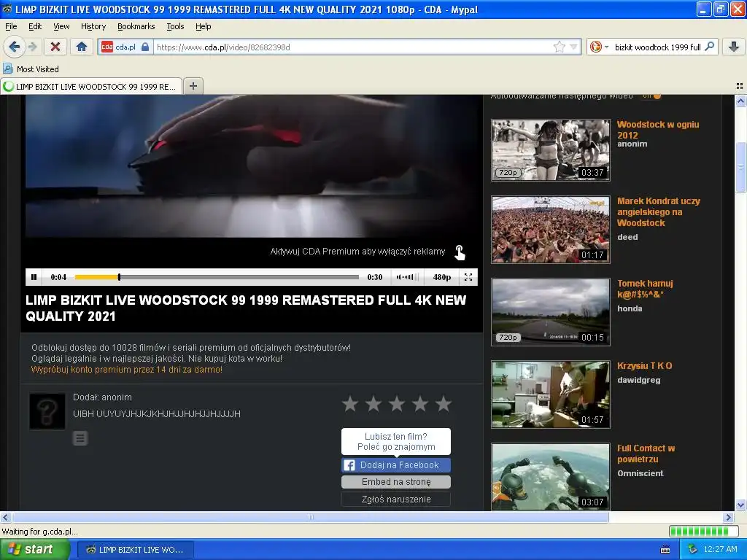Click the address bar URL field
The height and width of the screenshot is (560, 747).
click(352, 47)
